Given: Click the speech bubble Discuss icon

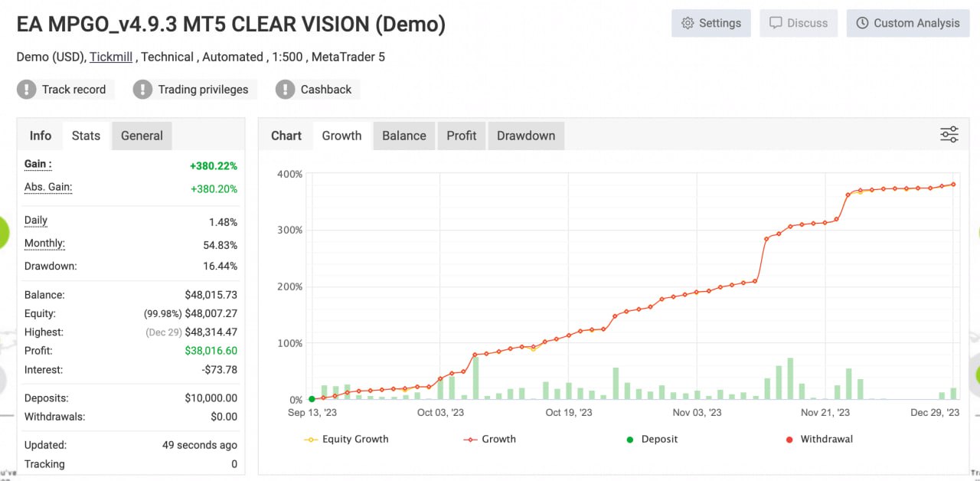Looking at the screenshot, I should (776, 23).
